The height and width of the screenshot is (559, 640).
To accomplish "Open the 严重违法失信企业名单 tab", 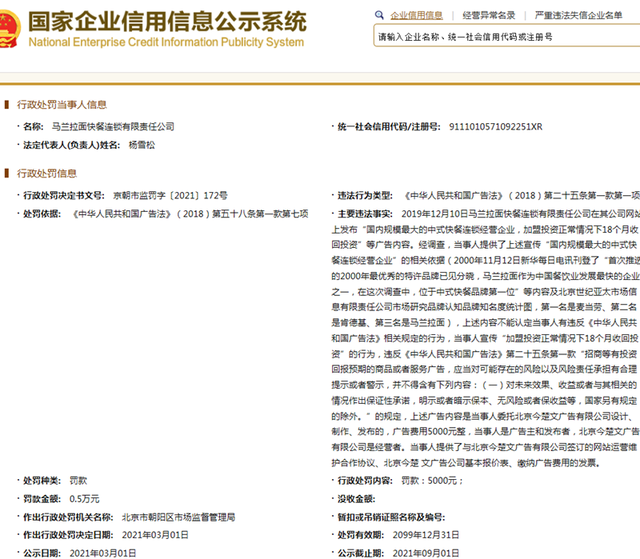I will pyautogui.click(x=578, y=16).
